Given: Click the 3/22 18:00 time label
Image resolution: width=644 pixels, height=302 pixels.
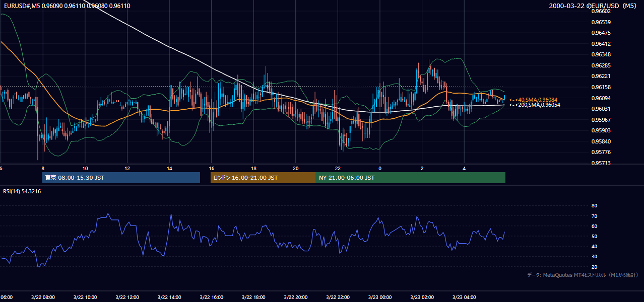Looking at the screenshot, I should 253,297.
